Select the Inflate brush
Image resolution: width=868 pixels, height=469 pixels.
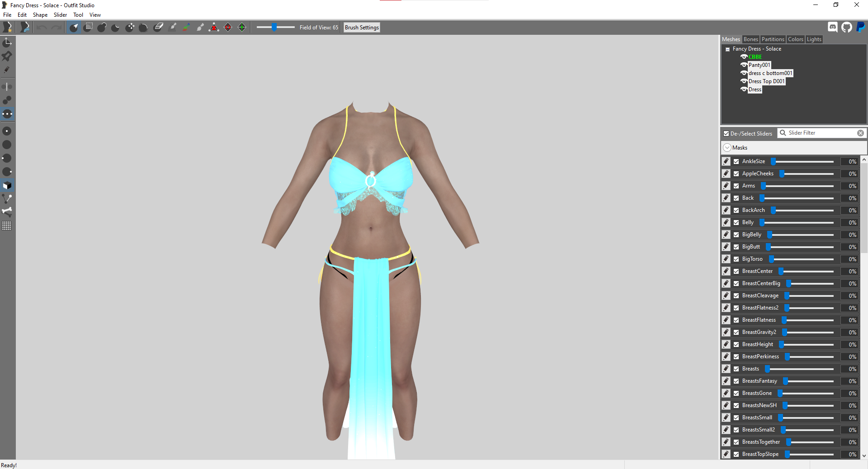pos(102,28)
